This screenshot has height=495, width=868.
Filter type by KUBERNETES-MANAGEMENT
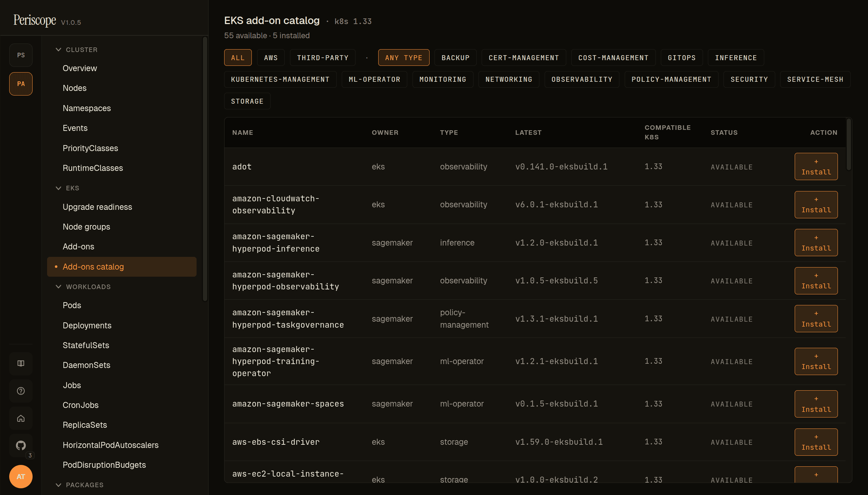coord(280,80)
